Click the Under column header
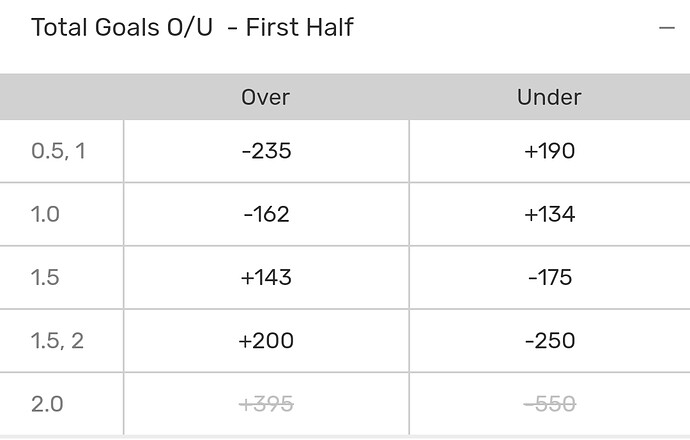Viewport: 690px width, 440px height. (x=549, y=97)
